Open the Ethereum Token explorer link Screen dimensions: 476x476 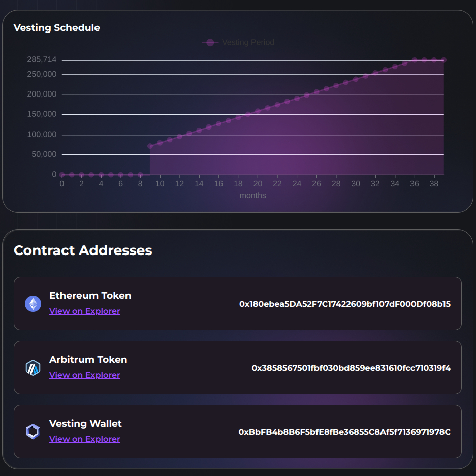[85, 311]
